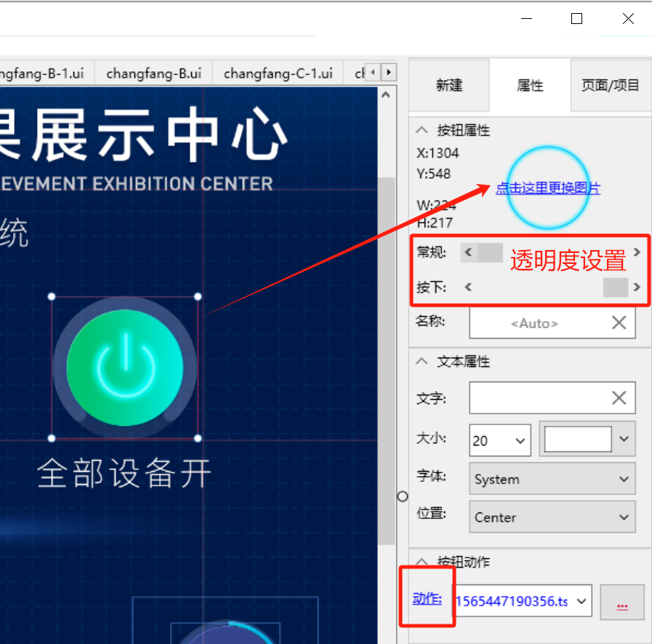This screenshot has height=644, width=652.
Task: Click left arrow of 按下 transparency slider
Action: (468, 287)
